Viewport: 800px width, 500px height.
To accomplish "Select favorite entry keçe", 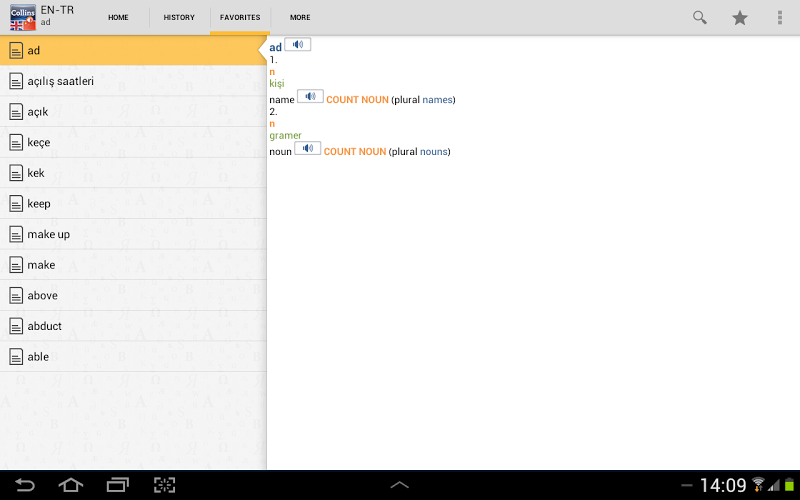I will pos(133,142).
